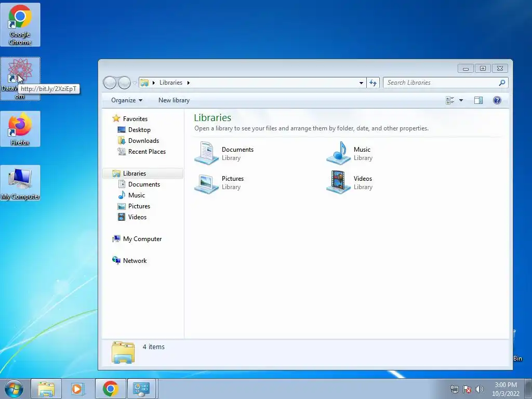
Task: Expand the arrow after Libraries in breadcrumb
Action: 188,83
